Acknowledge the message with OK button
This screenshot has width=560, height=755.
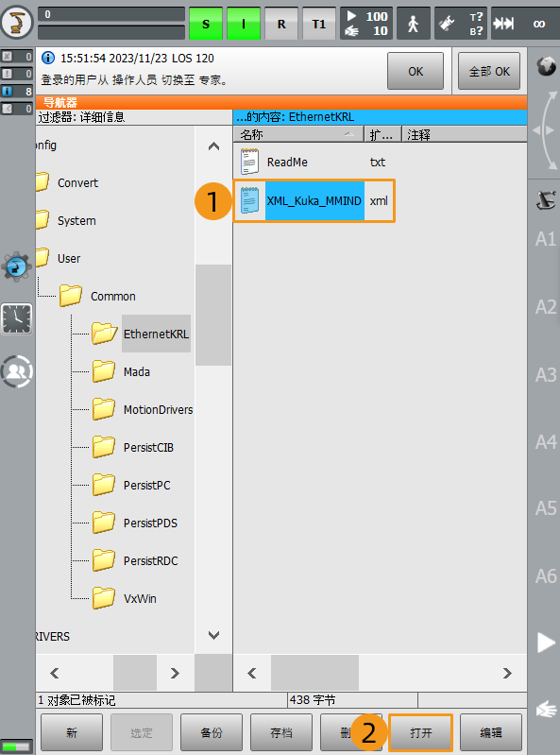click(x=416, y=71)
